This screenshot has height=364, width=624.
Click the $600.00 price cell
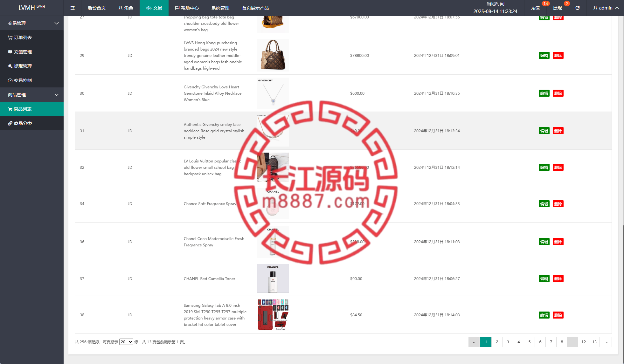click(x=357, y=93)
